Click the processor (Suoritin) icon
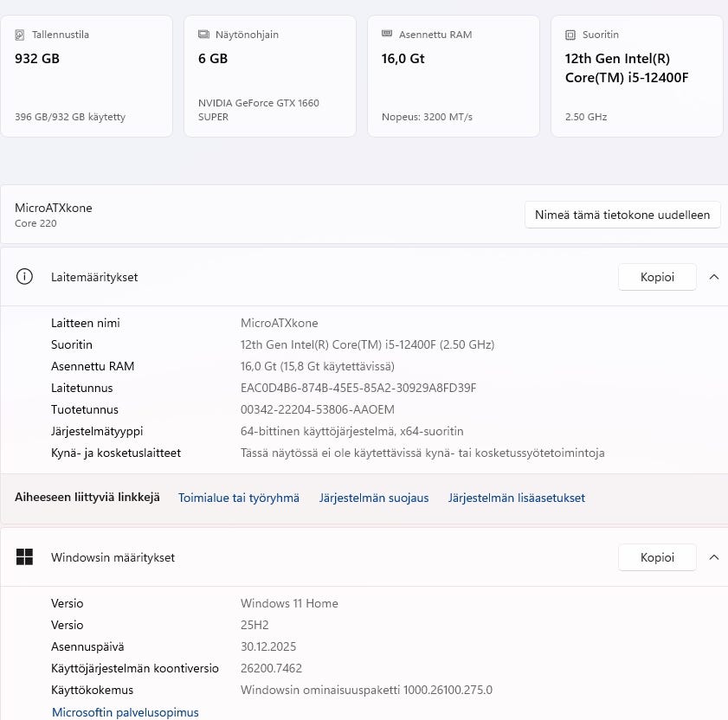The image size is (728, 720). (x=570, y=35)
